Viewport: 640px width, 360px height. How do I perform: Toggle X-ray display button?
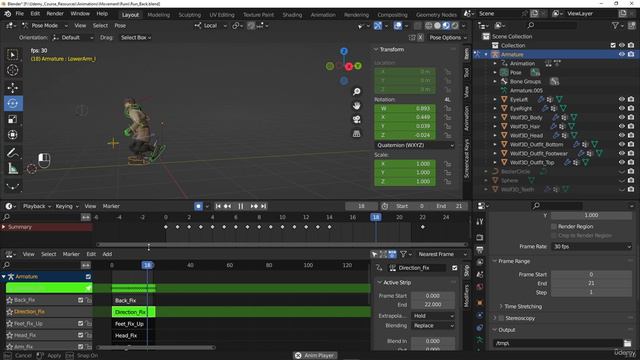coord(418,26)
